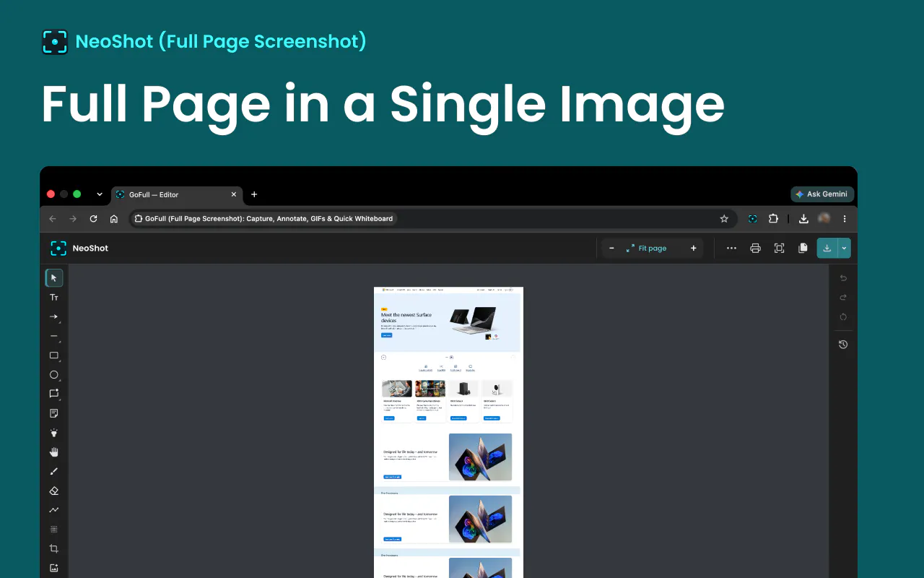
Task: Copy the screenshot using the copy icon
Action: click(803, 248)
